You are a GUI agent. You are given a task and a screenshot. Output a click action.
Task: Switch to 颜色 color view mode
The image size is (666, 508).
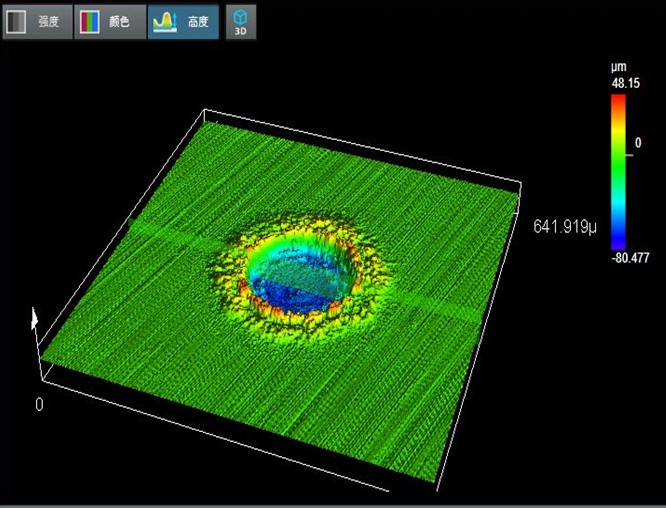click(x=119, y=21)
